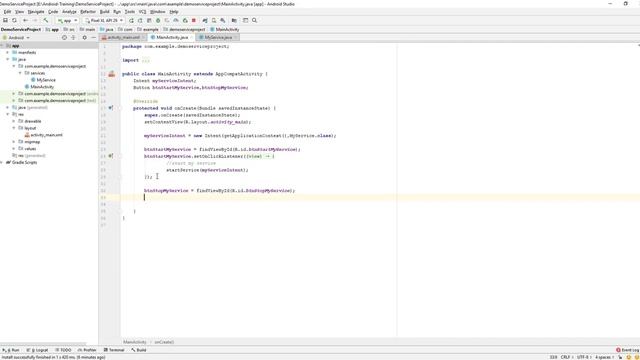This screenshot has height=360, width=640.
Task: Select activity_main.xml in project tree
Action: coord(43,135)
